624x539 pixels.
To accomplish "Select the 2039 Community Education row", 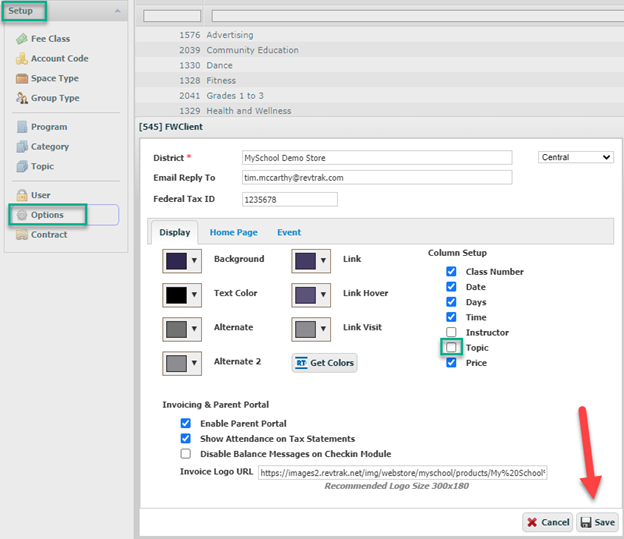I will [x=380, y=50].
